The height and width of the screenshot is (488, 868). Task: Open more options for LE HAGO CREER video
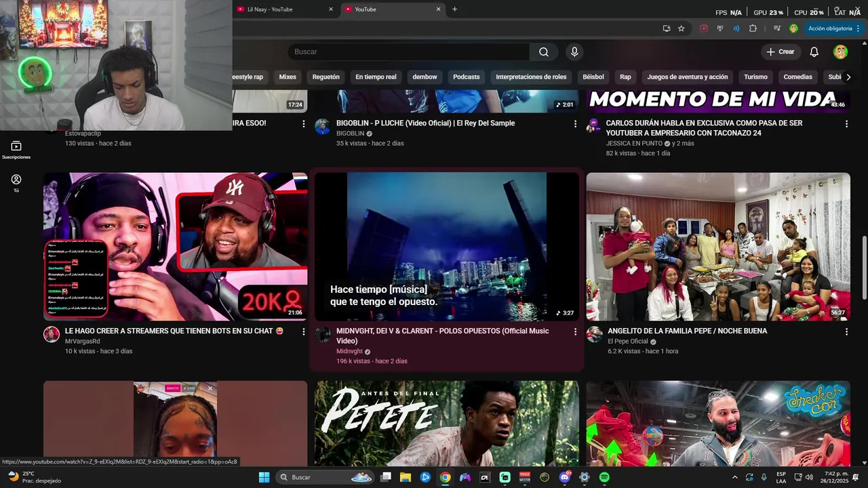pos(303,332)
